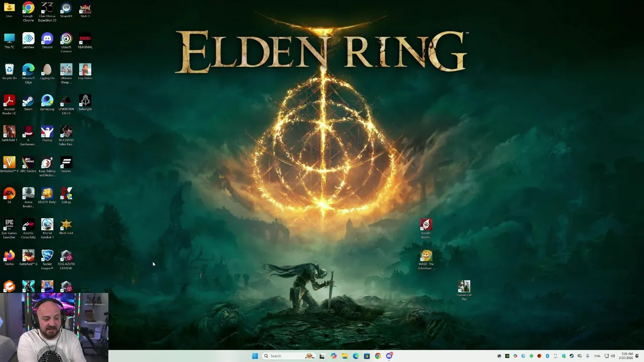Select the Battlefield 6 desktop shortcut
The width and height of the screenshot is (644, 362).
click(x=28, y=258)
